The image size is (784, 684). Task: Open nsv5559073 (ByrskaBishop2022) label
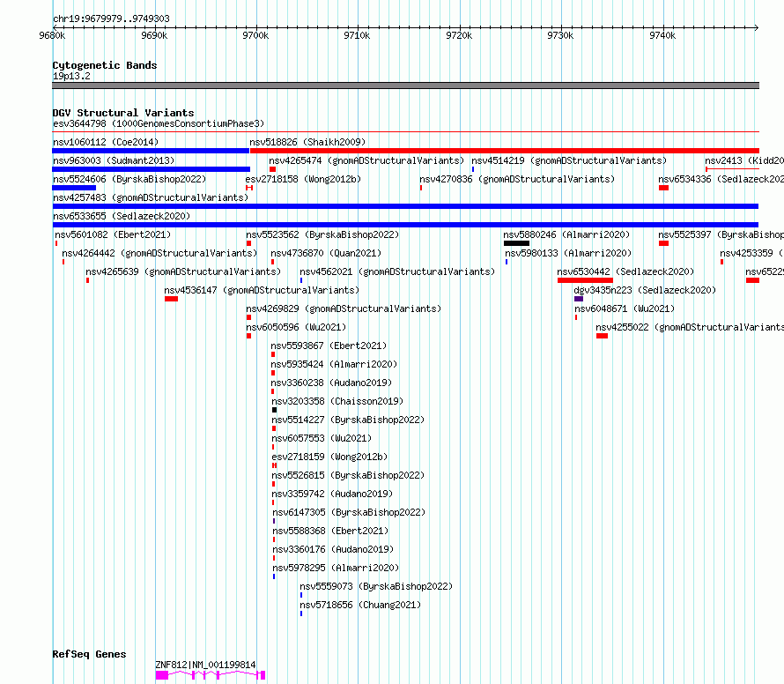tap(376, 586)
